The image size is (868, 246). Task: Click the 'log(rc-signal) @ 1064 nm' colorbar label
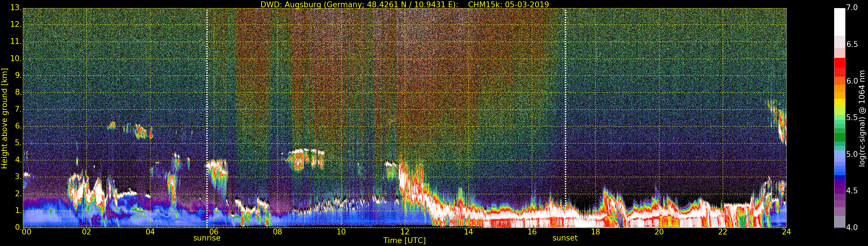point(862,118)
